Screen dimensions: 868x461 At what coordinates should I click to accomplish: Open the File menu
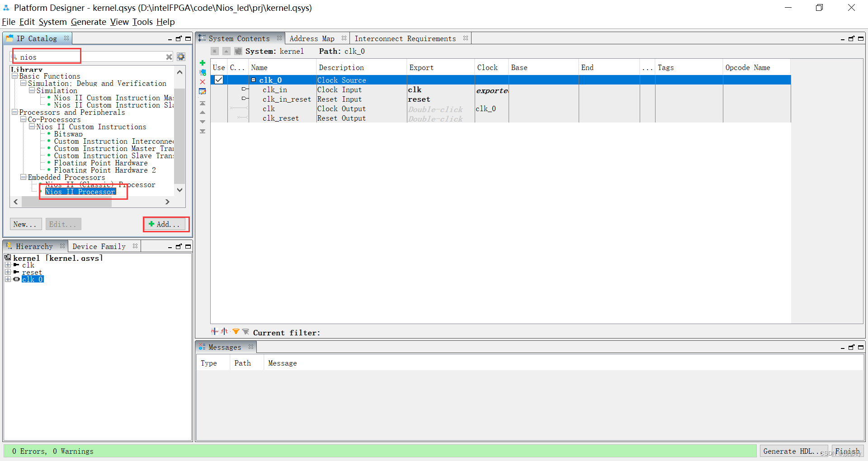point(9,22)
